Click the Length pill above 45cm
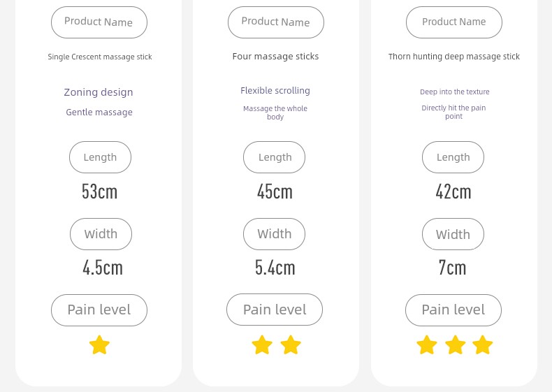The image size is (552, 392). pos(274,157)
